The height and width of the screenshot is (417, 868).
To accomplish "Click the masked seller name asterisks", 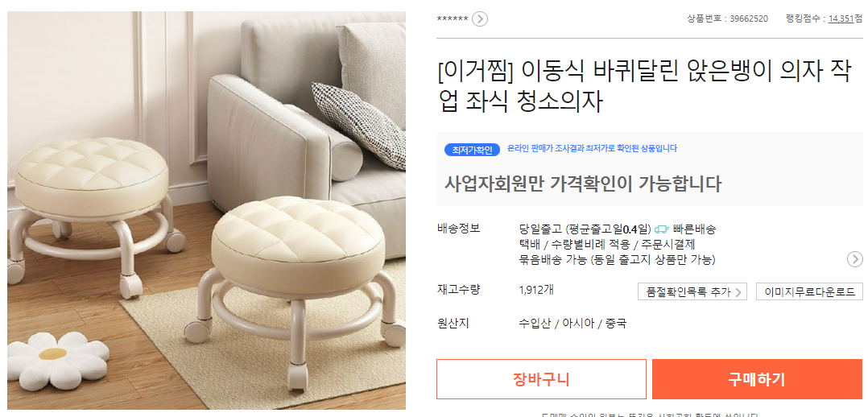I will pos(453,19).
